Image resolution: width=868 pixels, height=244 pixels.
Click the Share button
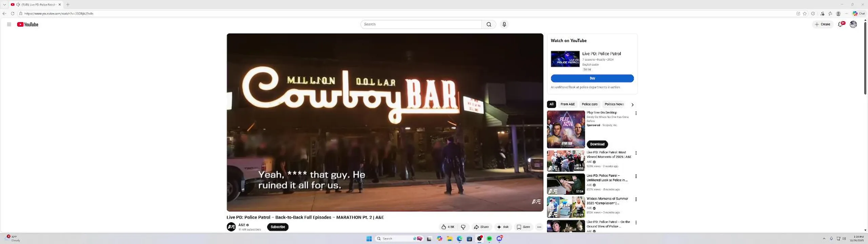pos(481,227)
